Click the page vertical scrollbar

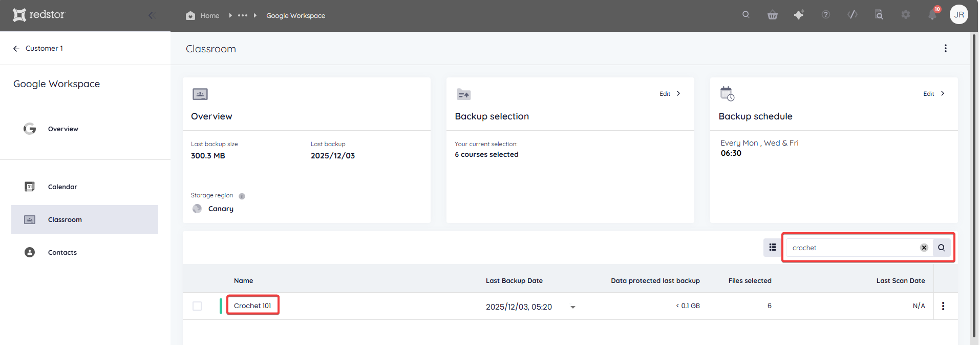[974, 185]
